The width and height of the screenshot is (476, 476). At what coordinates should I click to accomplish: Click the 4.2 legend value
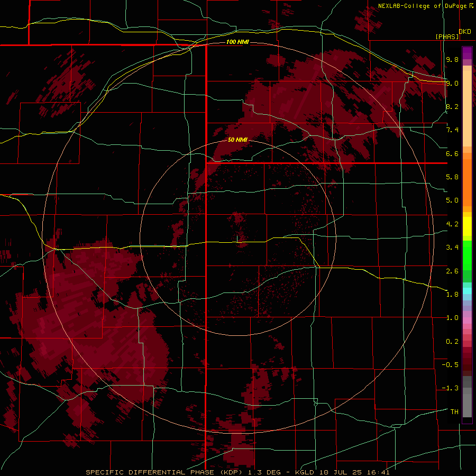(x=452, y=224)
